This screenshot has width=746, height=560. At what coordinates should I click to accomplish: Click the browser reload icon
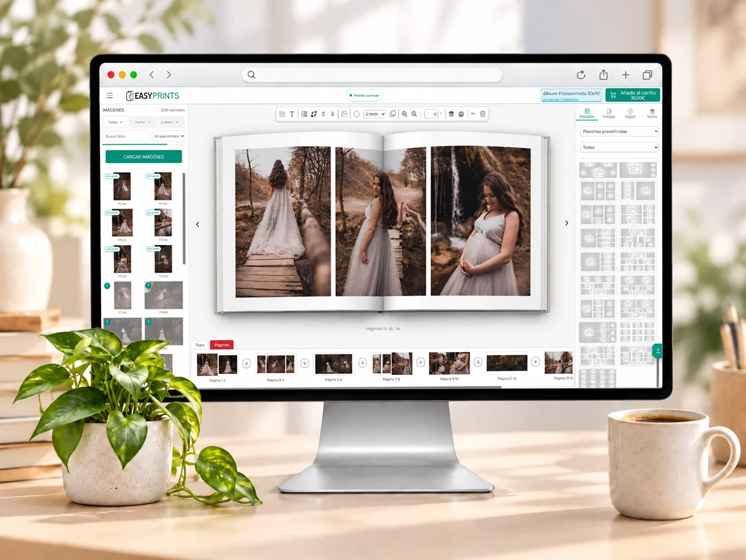[x=581, y=75]
